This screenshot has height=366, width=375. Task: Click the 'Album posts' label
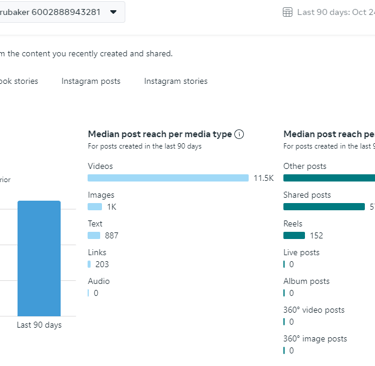tap(306, 281)
